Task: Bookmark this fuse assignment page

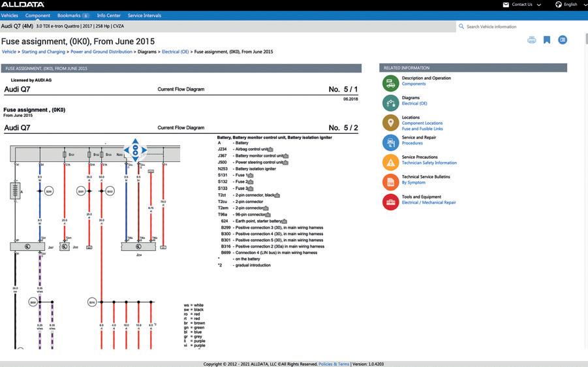Action: click(547, 40)
